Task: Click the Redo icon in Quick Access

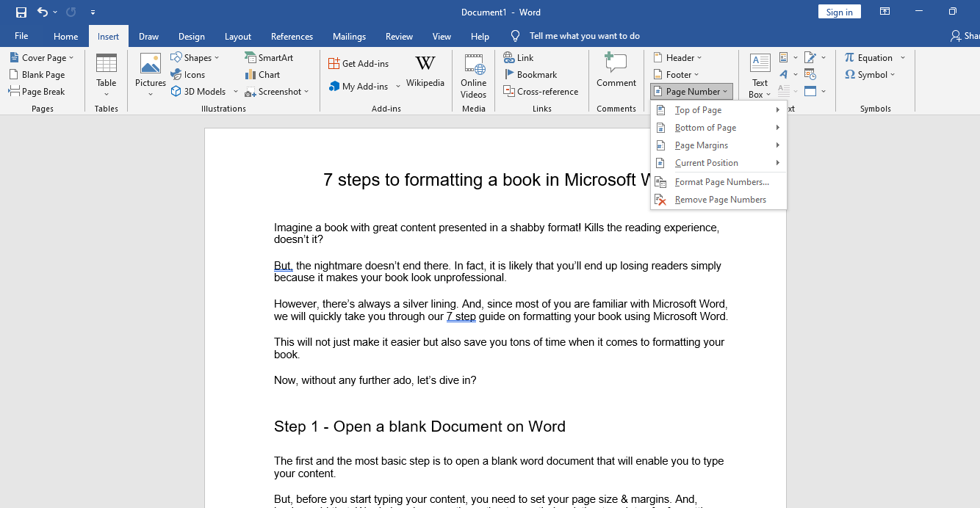Action: [x=71, y=12]
